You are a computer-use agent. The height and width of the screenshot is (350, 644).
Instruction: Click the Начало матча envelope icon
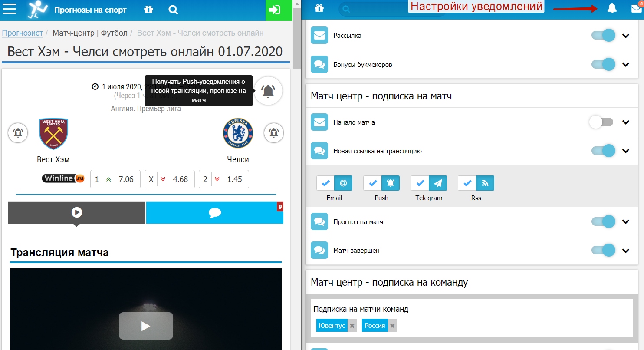319,122
